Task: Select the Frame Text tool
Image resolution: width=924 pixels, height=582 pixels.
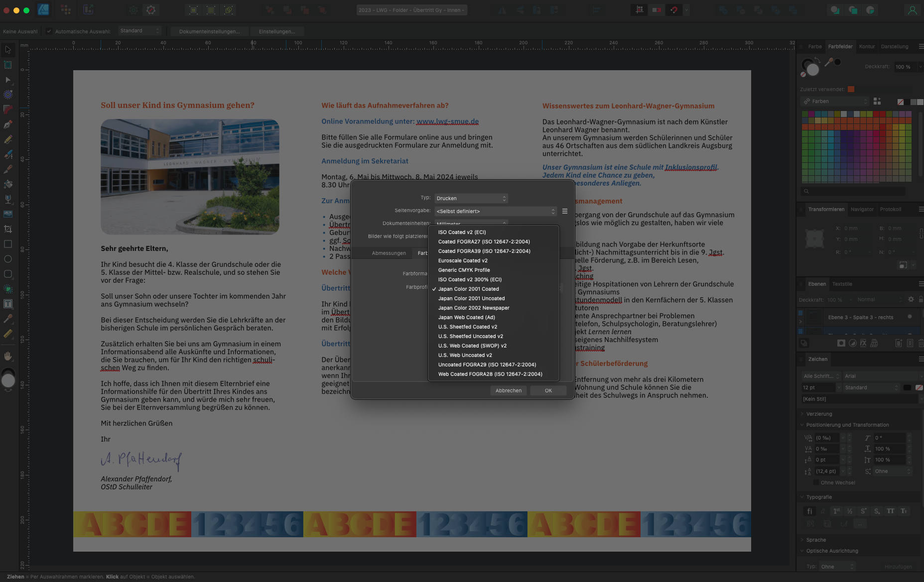Action: point(8,304)
